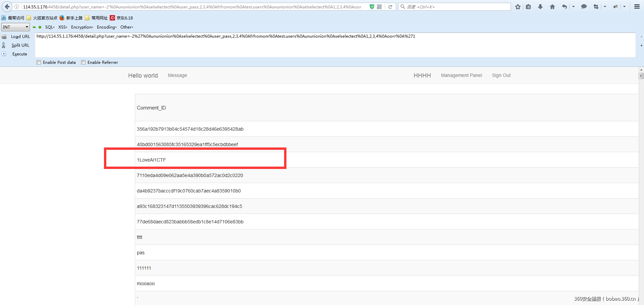Select hash starting 7110eda4d09e
This screenshot has width=644, height=305.
(x=190, y=175)
